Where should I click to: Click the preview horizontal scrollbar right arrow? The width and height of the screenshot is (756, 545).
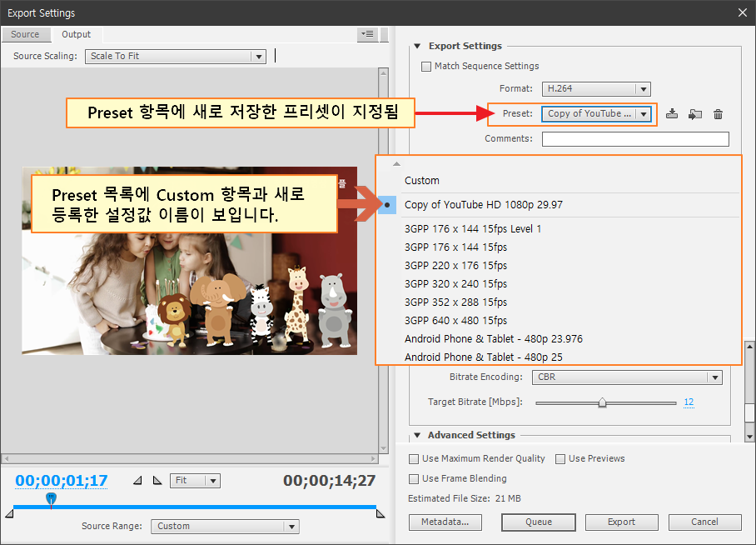(374, 458)
